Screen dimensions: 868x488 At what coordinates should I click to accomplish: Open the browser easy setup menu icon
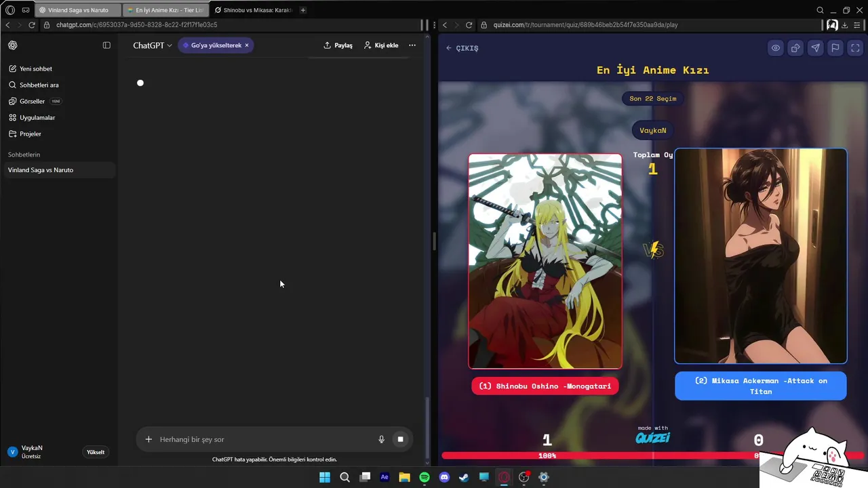(x=859, y=25)
